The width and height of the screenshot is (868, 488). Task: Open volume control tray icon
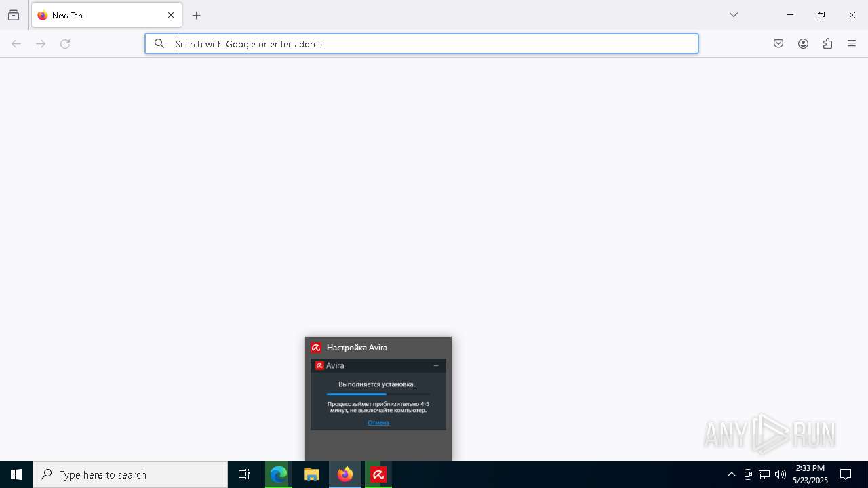(781, 474)
